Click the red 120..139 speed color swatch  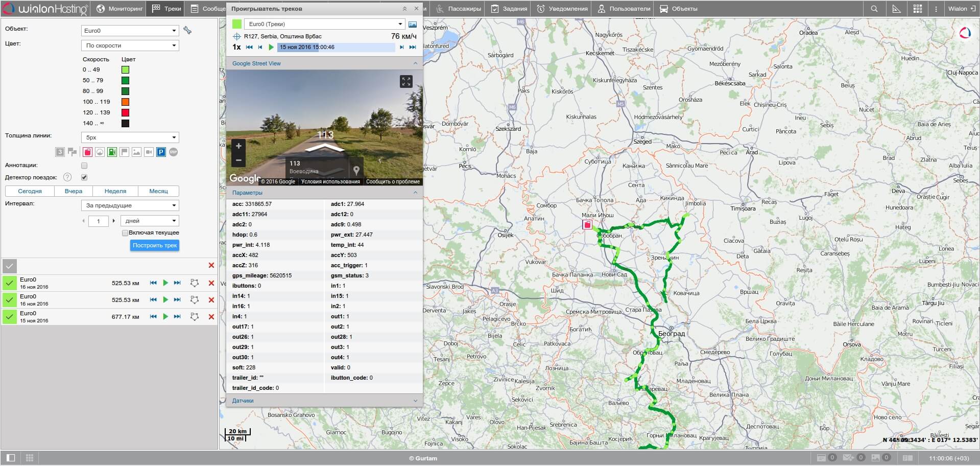(x=125, y=112)
